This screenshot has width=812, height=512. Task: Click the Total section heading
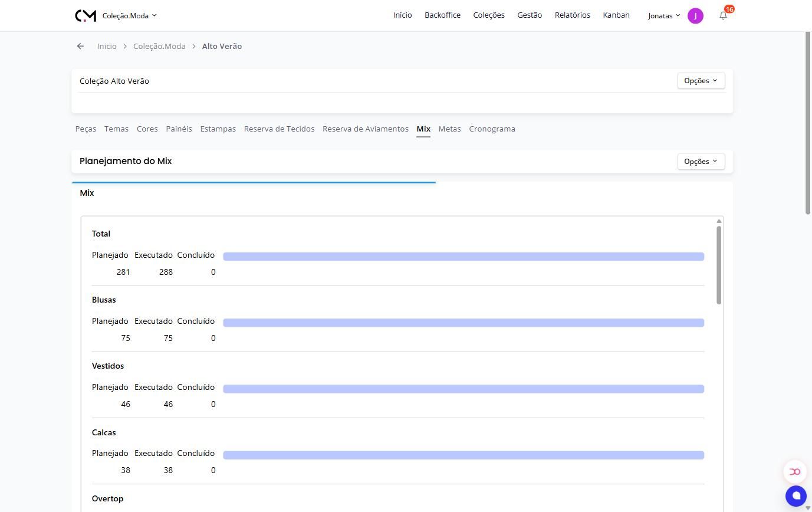(x=101, y=234)
